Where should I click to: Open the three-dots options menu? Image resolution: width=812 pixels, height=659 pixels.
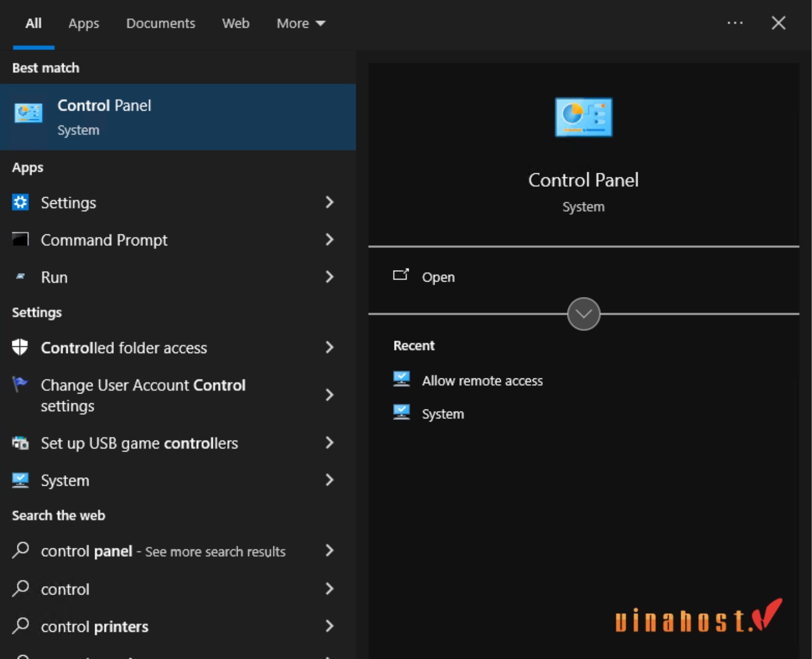coord(735,23)
